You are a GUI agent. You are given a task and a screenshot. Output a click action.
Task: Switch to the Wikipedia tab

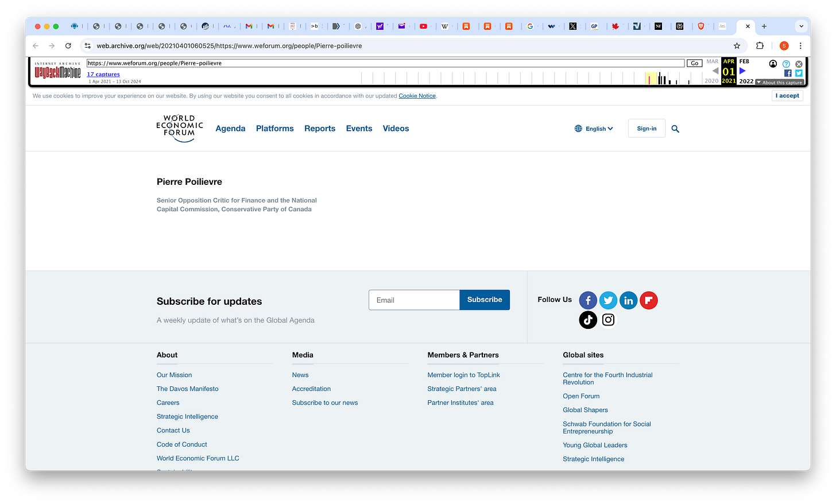click(444, 26)
